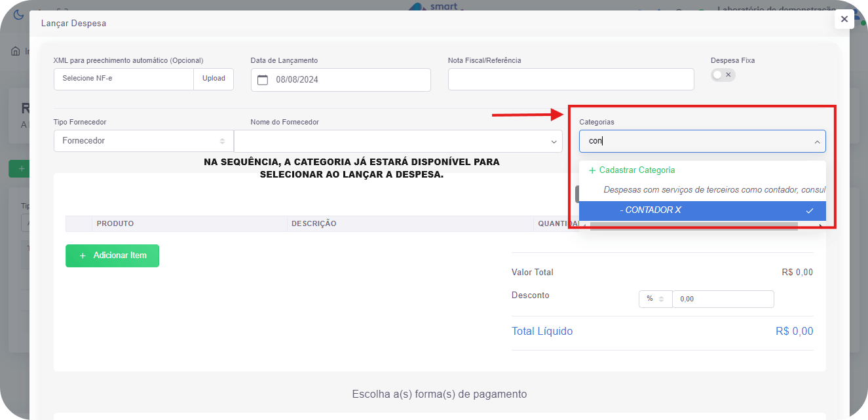The image size is (868, 420).
Task: Expand the Nome do Fornecedor dropdown
Action: (x=554, y=142)
